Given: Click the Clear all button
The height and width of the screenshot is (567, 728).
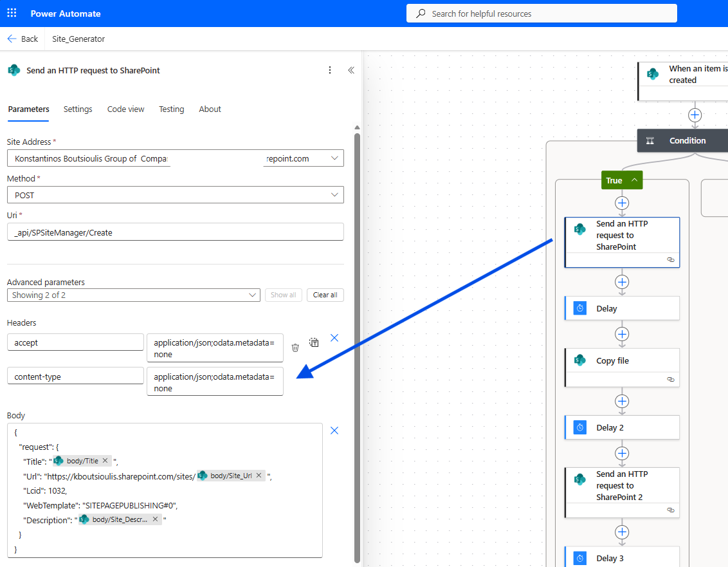Looking at the screenshot, I should click(325, 295).
